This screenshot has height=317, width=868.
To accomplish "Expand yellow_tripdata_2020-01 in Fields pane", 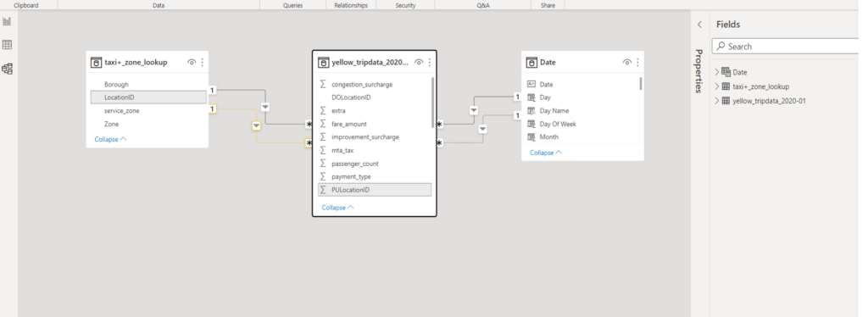I will point(717,101).
